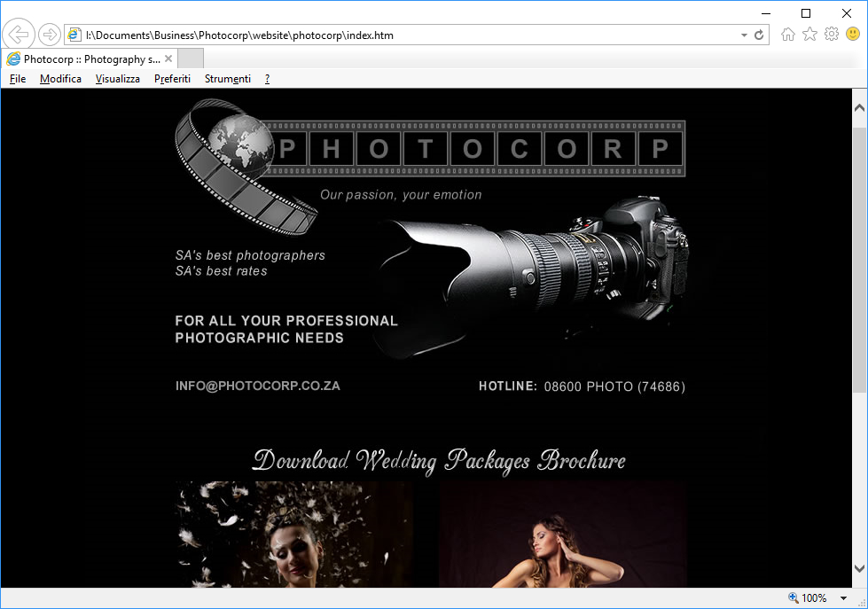Click the zoom magnifier icon in status bar
Screen dimensions: 868x609
click(x=794, y=597)
